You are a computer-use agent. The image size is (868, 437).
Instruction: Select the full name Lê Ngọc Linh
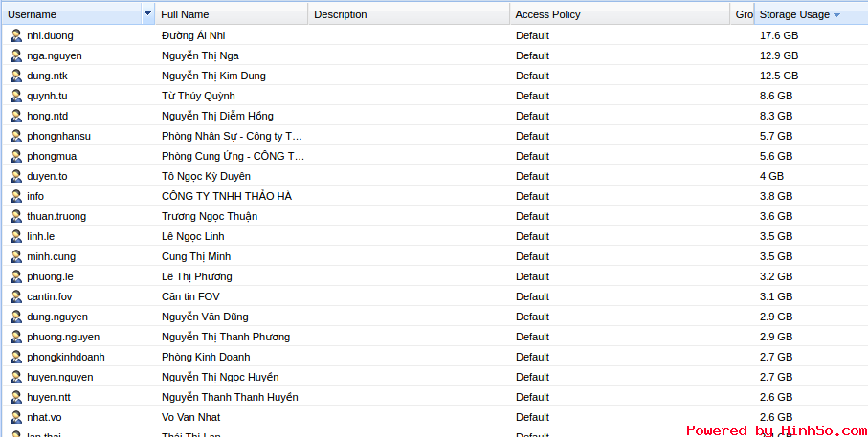click(192, 236)
